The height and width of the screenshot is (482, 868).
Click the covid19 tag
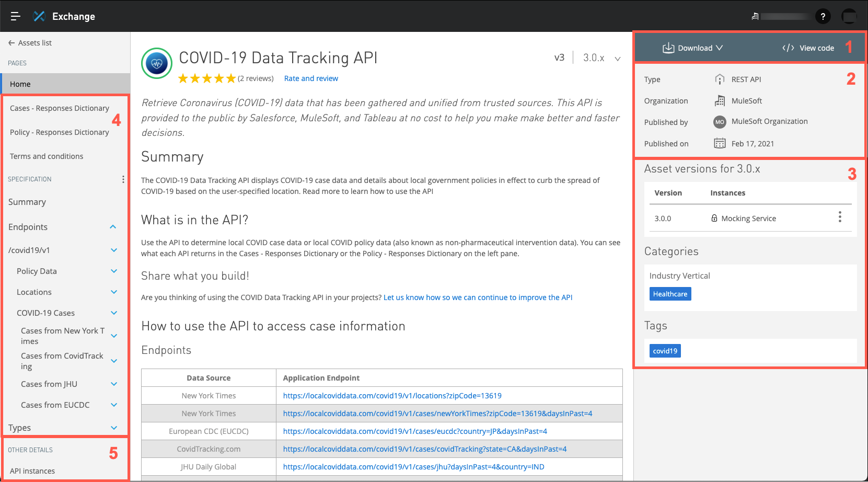[x=665, y=351]
